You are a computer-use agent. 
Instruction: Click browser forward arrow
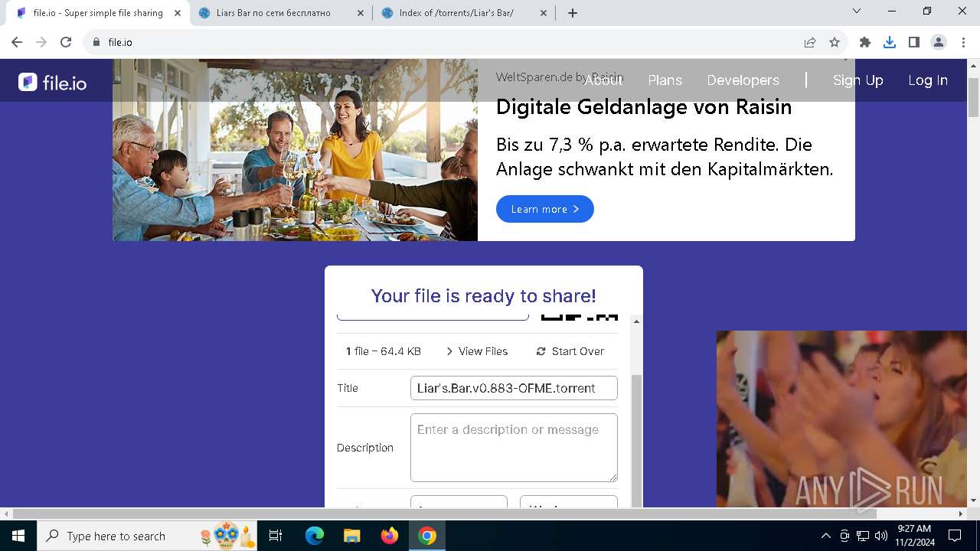(41, 42)
